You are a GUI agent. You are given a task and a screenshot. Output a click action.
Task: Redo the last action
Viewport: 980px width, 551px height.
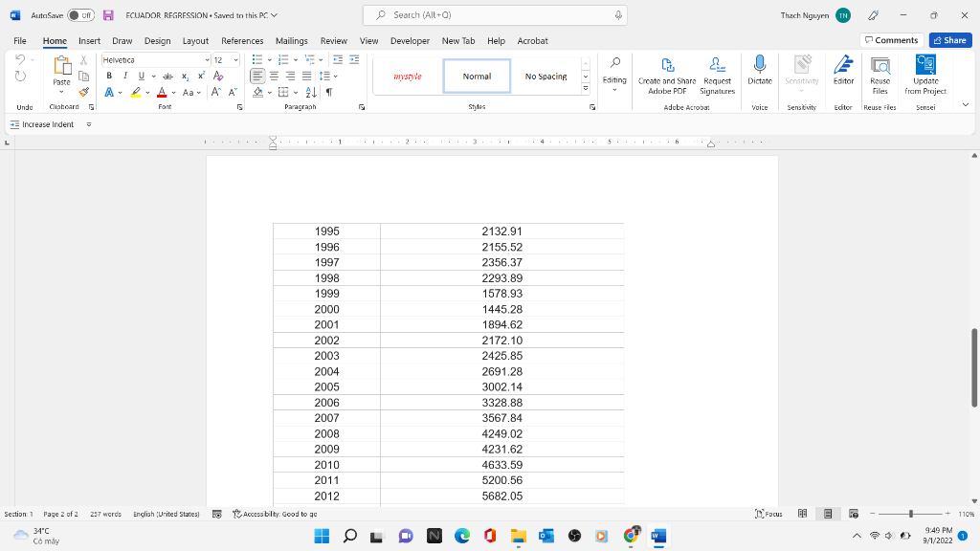(x=20, y=77)
